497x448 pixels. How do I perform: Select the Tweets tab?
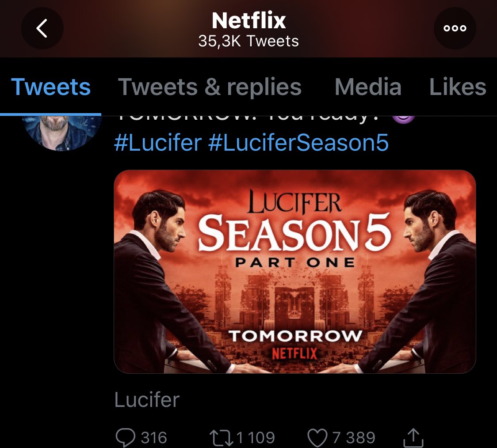(50, 87)
